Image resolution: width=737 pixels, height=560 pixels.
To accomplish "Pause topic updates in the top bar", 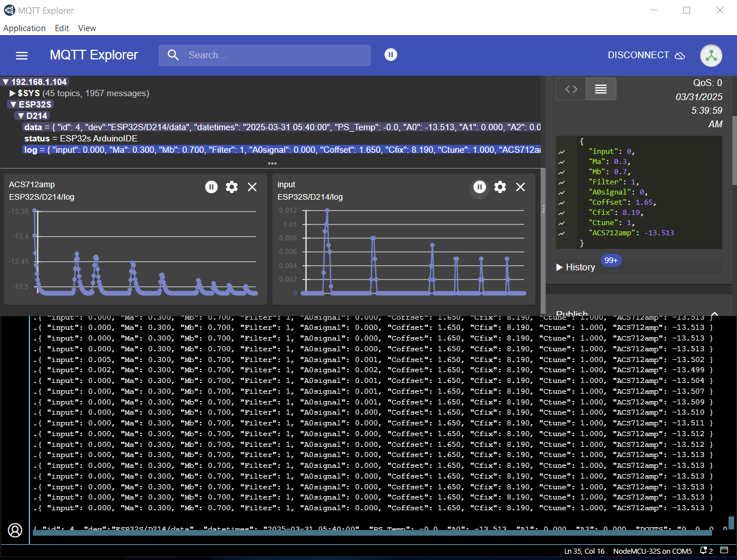I will 391,54.
